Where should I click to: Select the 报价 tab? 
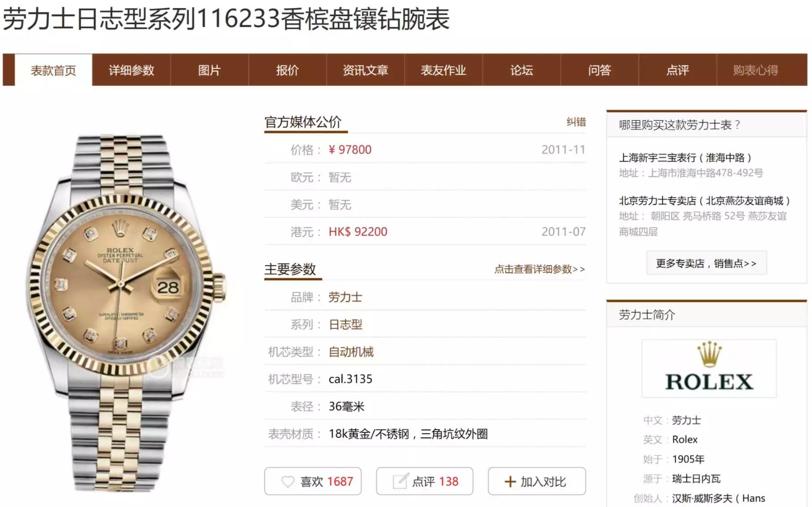pyautogui.click(x=288, y=70)
